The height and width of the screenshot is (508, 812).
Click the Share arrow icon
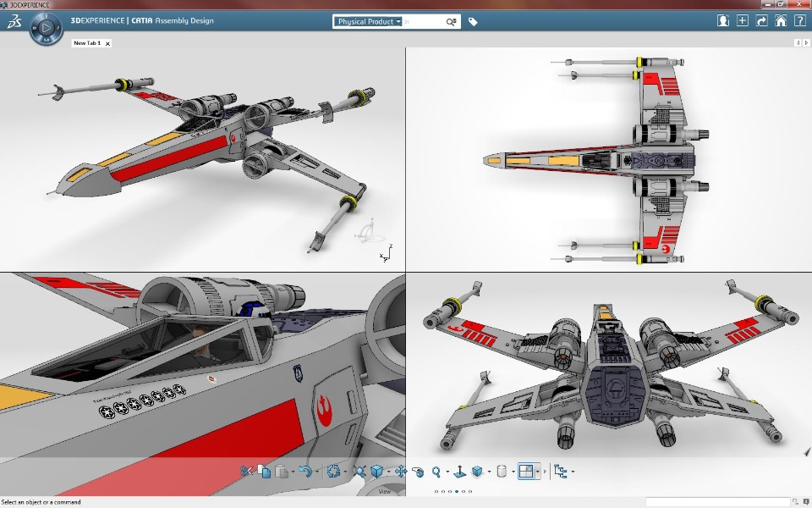point(761,20)
